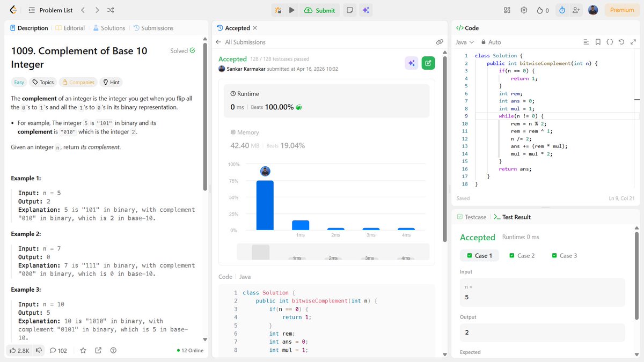The height and width of the screenshot is (362, 644).
Task: Open the LeetCode home logo
Action: coord(13,10)
